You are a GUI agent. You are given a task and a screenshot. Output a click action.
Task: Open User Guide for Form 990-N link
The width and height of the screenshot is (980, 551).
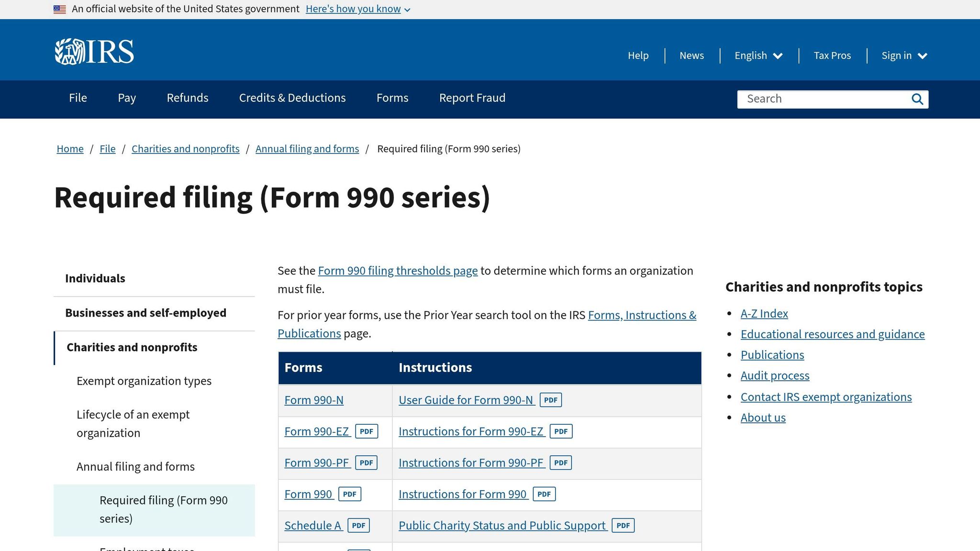tap(466, 400)
